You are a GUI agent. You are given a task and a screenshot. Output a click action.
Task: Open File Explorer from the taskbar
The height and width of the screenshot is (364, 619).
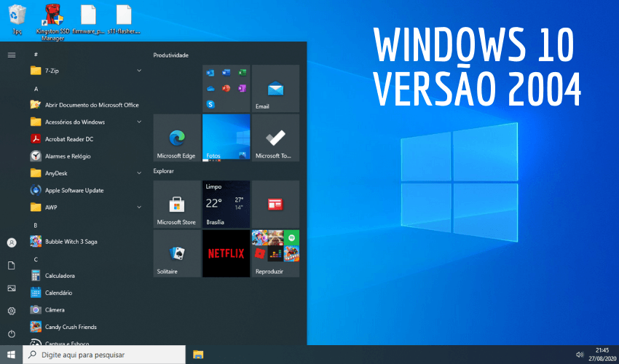coord(198,355)
